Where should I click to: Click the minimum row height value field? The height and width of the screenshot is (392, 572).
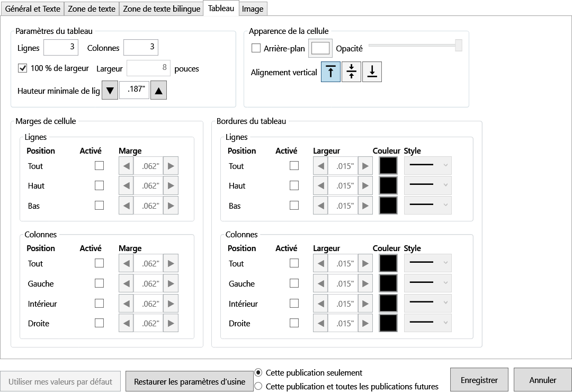pyautogui.click(x=134, y=90)
